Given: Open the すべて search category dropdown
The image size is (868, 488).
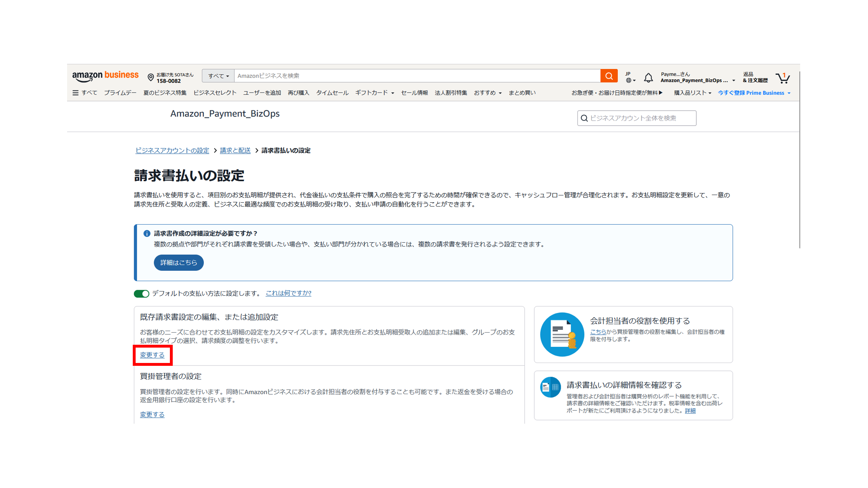Looking at the screenshot, I should (x=218, y=76).
